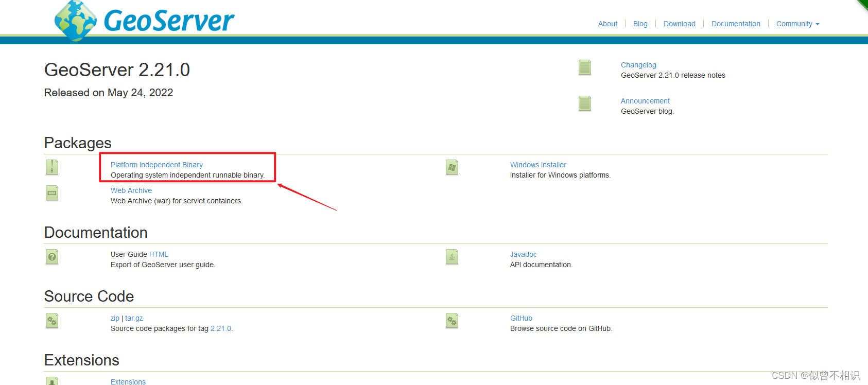This screenshot has width=868, height=385.
Task: Click the 'Source Code' section heading
Action: pyautogui.click(x=89, y=296)
